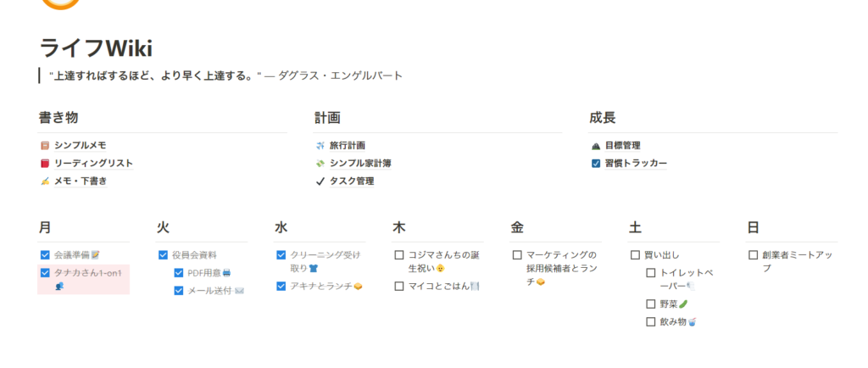The height and width of the screenshot is (368, 868).
Task: Check the 買い出し checkbox under 土
Action: pyautogui.click(x=636, y=255)
